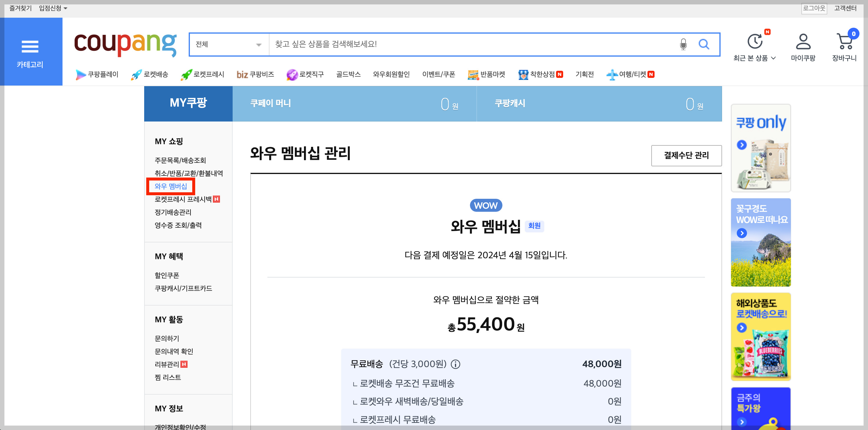Open 쿠팡플레이 from the navigation

click(x=97, y=74)
